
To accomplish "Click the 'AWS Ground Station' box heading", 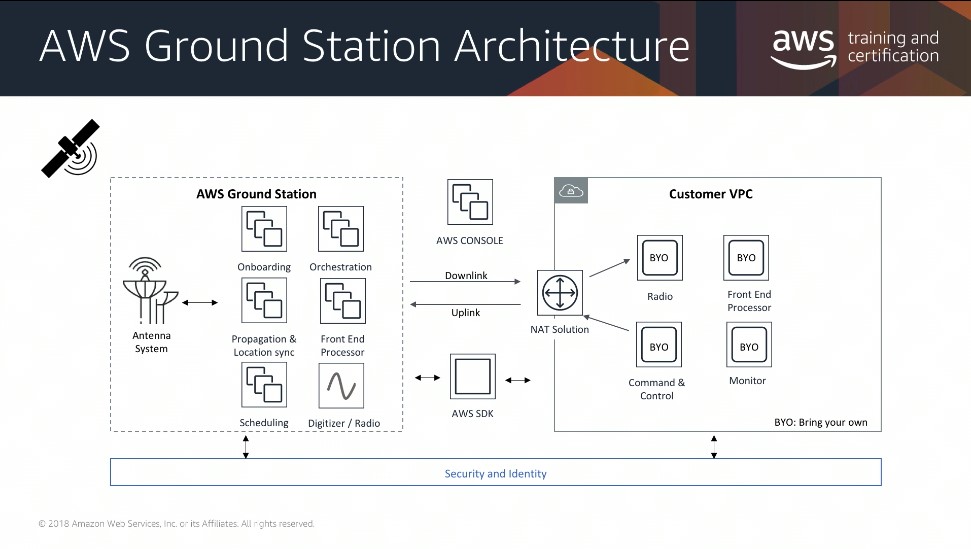I will coord(256,194).
